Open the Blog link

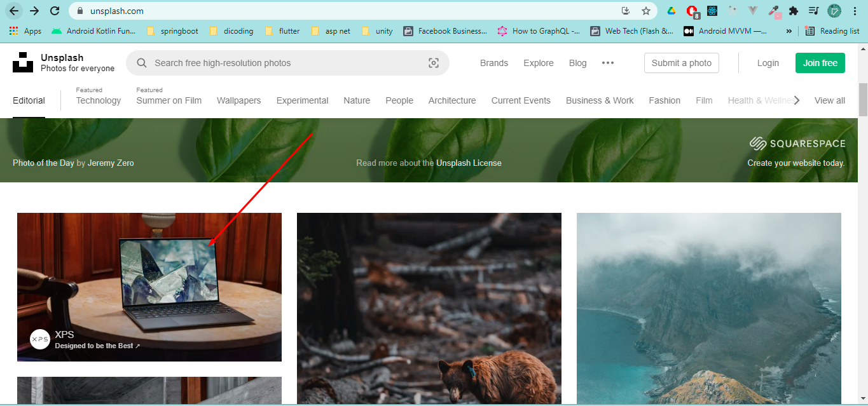[578, 63]
